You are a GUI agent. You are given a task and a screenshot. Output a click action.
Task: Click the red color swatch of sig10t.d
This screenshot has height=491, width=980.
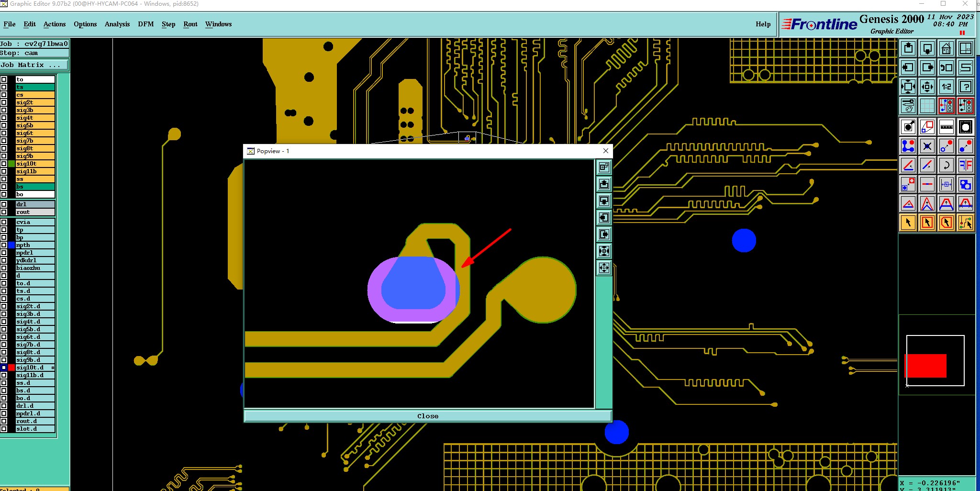click(11, 368)
